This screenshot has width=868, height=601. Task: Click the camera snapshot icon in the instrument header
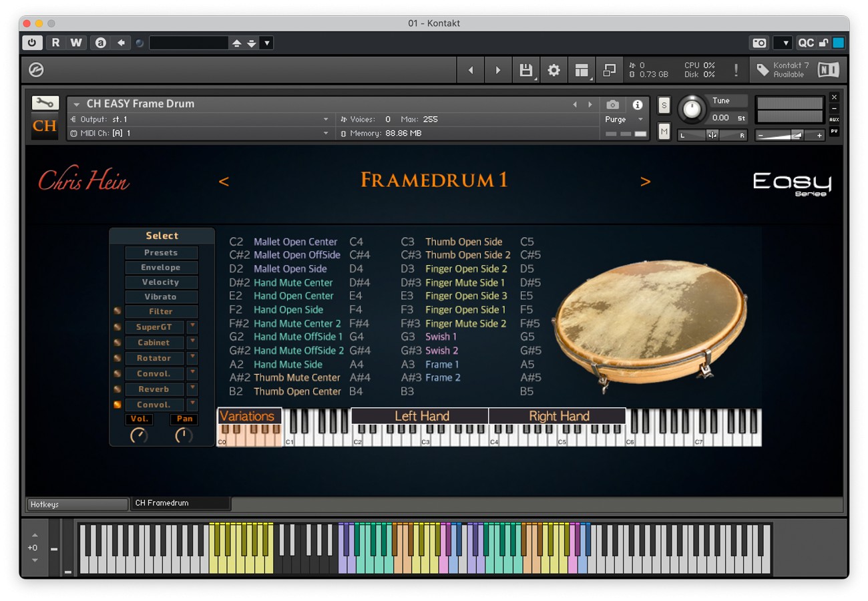pyautogui.click(x=613, y=104)
